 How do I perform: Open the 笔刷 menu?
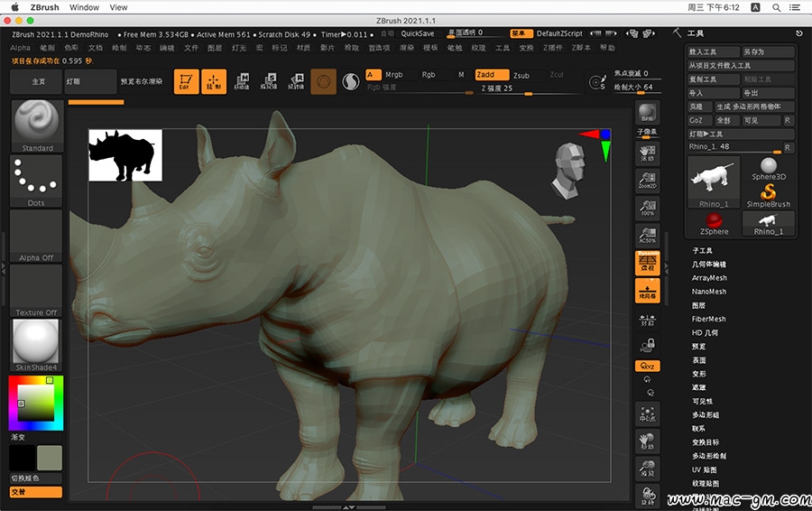pyautogui.click(x=47, y=48)
